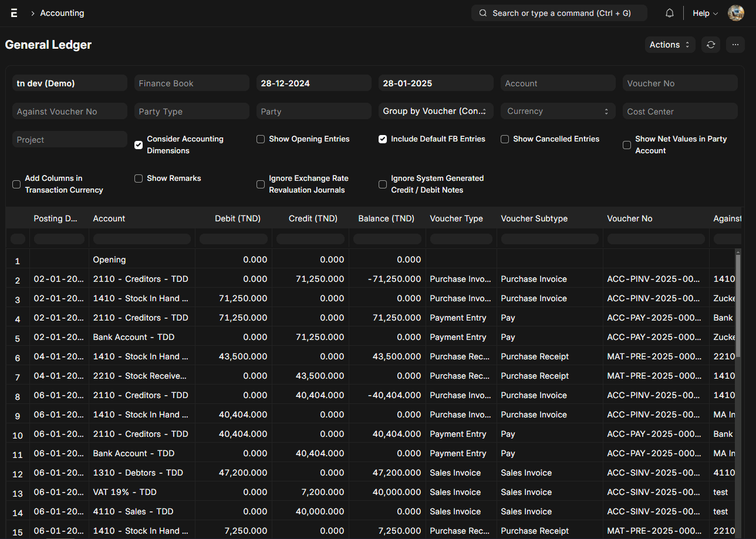Open the user avatar menu
The width and height of the screenshot is (756, 539).
[x=736, y=13]
